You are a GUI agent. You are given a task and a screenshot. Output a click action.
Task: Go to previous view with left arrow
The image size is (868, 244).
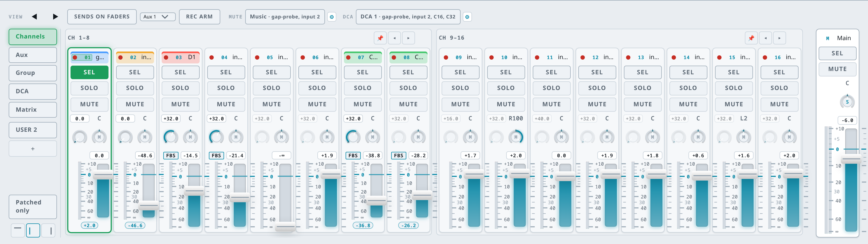pyautogui.click(x=34, y=17)
